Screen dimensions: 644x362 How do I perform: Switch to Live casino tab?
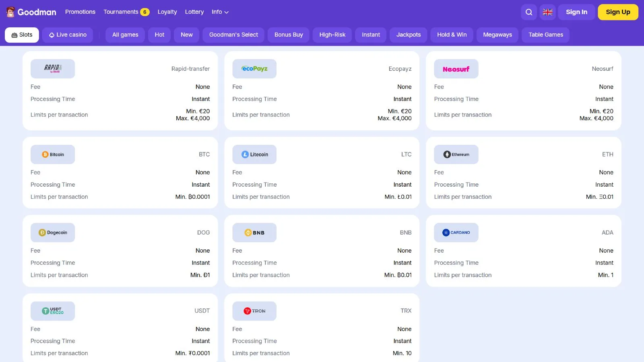tap(68, 35)
